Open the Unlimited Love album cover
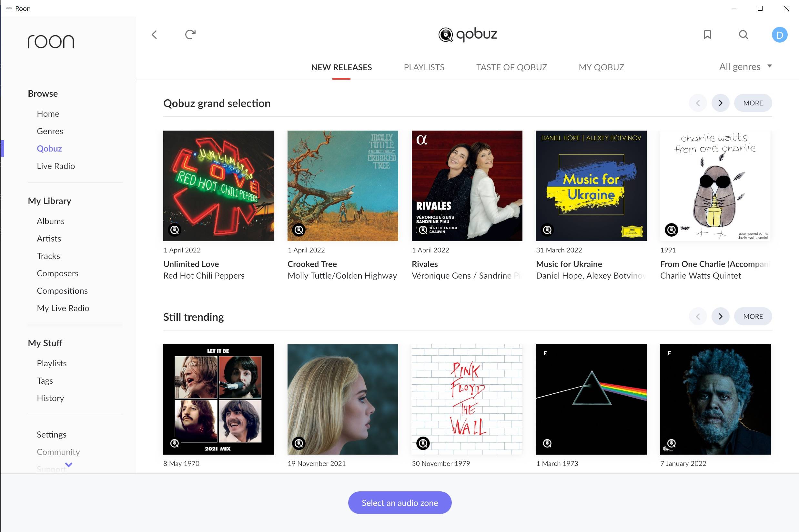Image resolution: width=799 pixels, height=532 pixels. coord(218,186)
